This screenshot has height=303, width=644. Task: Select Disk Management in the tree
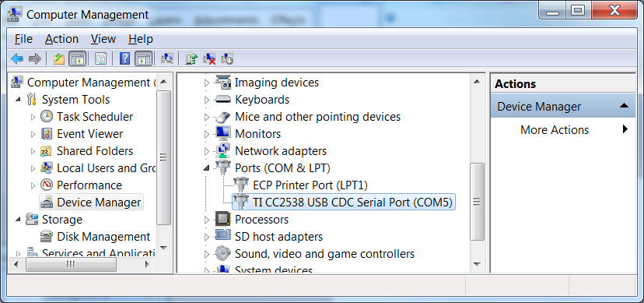pyautogui.click(x=103, y=237)
